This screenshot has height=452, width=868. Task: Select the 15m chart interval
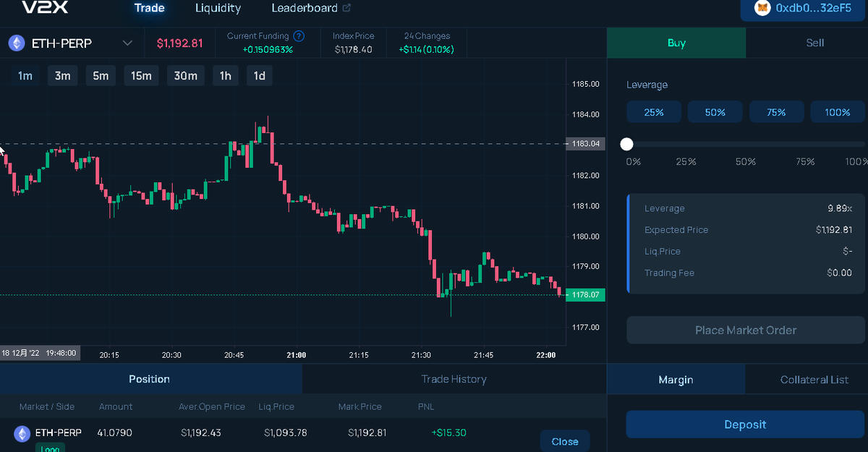pos(141,76)
